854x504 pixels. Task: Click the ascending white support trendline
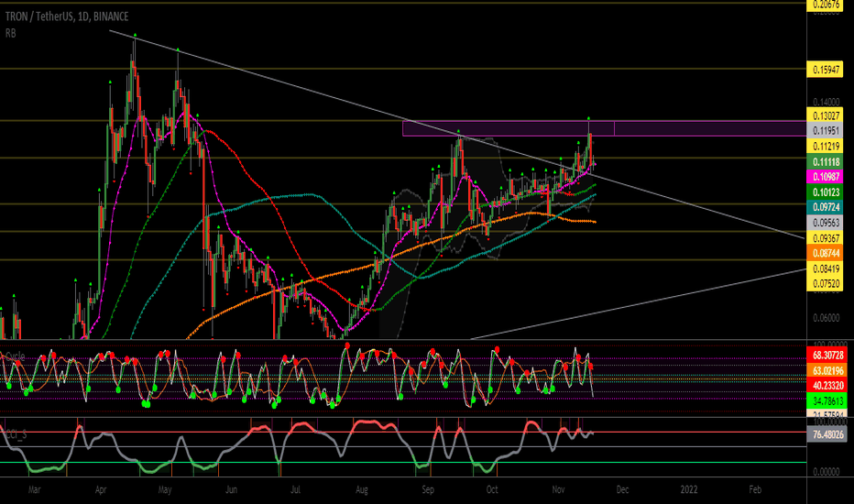tap(637, 304)
